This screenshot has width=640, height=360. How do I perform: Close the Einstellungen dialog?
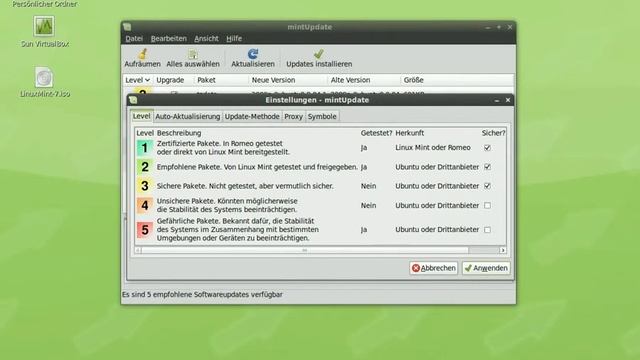coord(508,100)
